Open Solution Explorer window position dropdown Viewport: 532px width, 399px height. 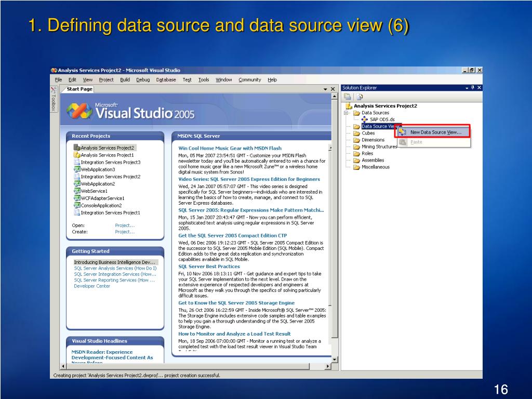(x=467, y=88)
